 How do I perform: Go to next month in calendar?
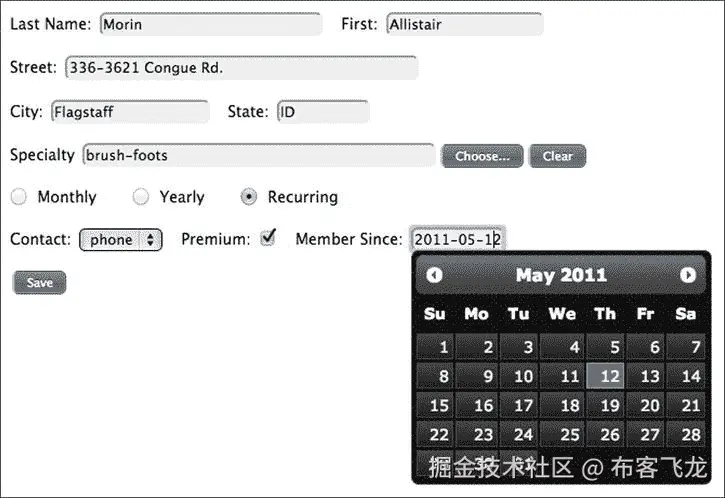click(x=688, y=275)
